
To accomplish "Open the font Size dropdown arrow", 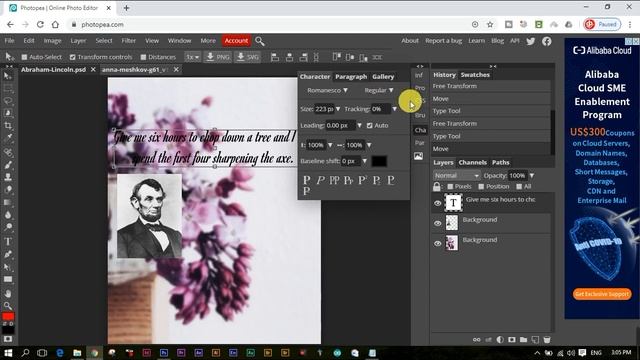I will click(x=338, y=109).
